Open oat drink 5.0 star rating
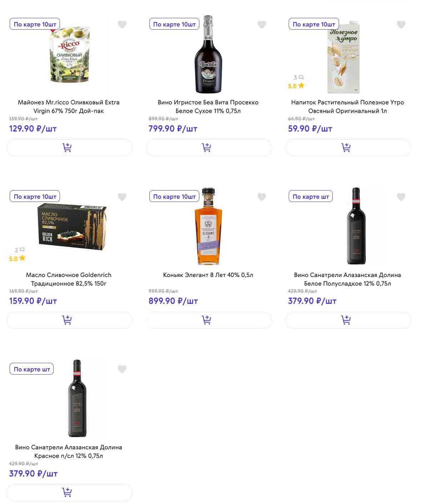The height and width of the screenshot is (504, 428). [x=296, y=86]
